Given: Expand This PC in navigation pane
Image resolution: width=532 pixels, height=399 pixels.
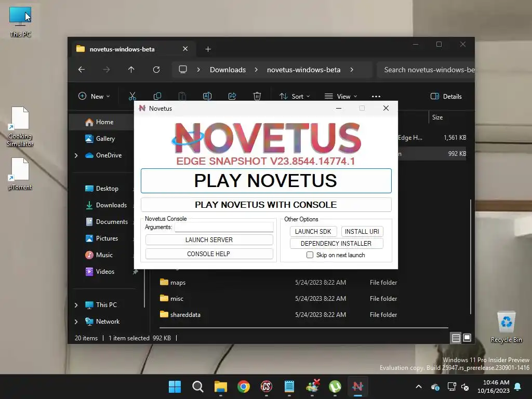Looking at the screenshot, I should pos(76,305).
